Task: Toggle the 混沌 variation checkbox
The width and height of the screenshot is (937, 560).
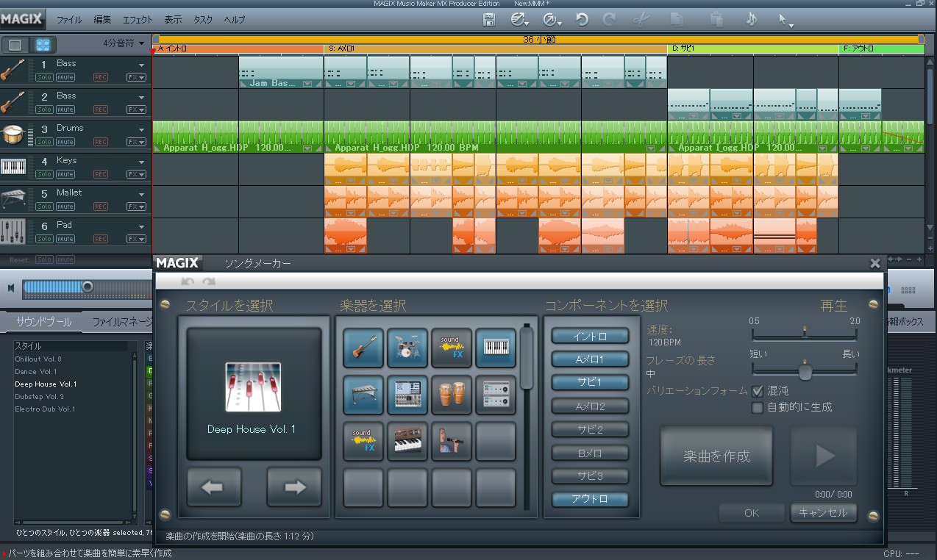Action: pos(757,391)
